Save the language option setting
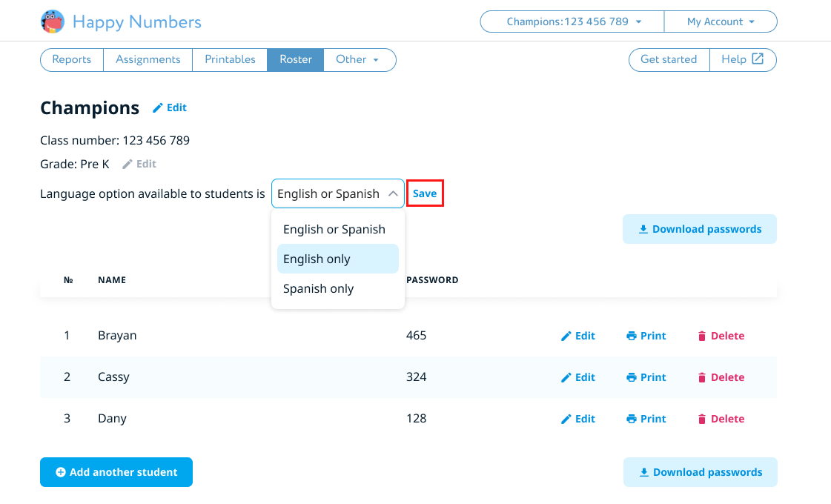The image size is (831, 504). pos(425,193)
